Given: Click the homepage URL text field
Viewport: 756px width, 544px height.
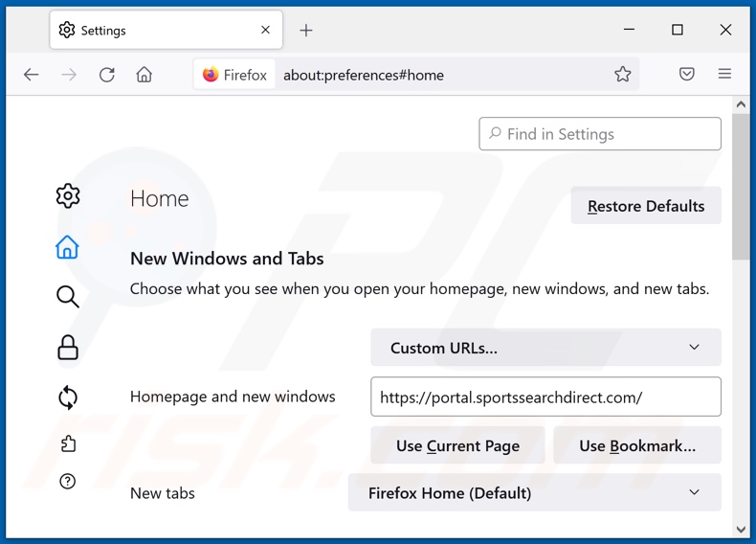Looking at the screenshot, I should (545, 397).
